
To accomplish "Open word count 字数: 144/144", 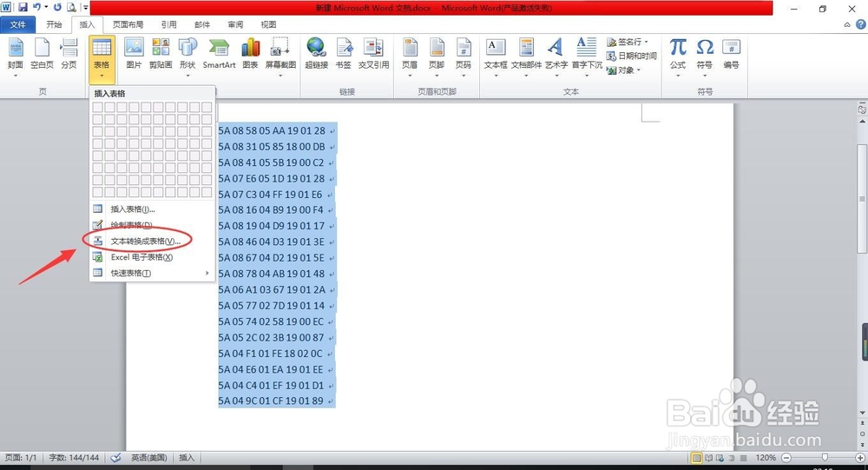I will coord(74,458).
